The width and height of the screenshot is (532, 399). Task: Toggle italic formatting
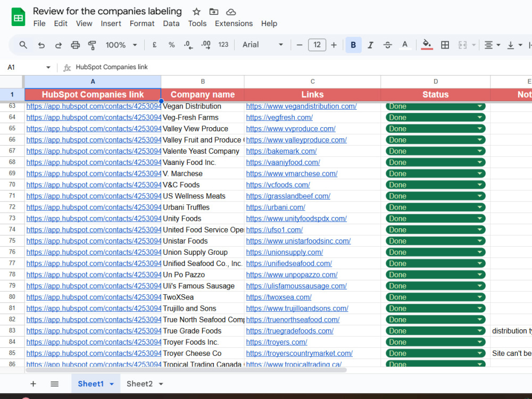point(370,45)
